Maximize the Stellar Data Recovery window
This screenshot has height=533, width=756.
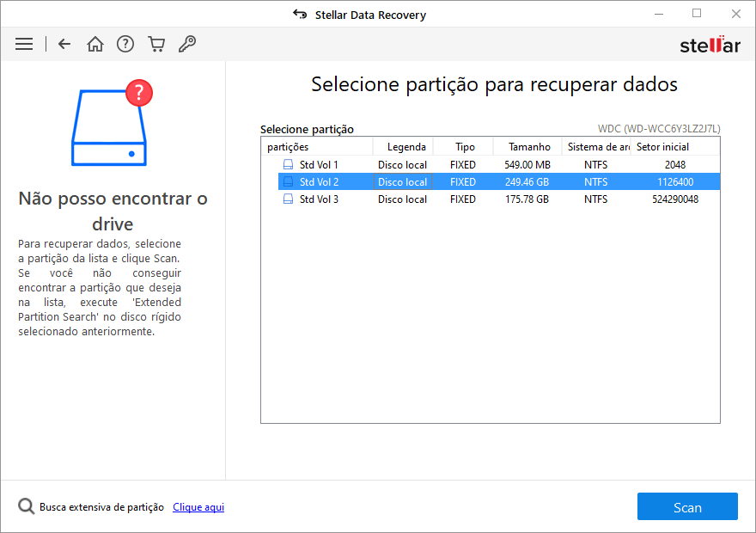(697, 14)
